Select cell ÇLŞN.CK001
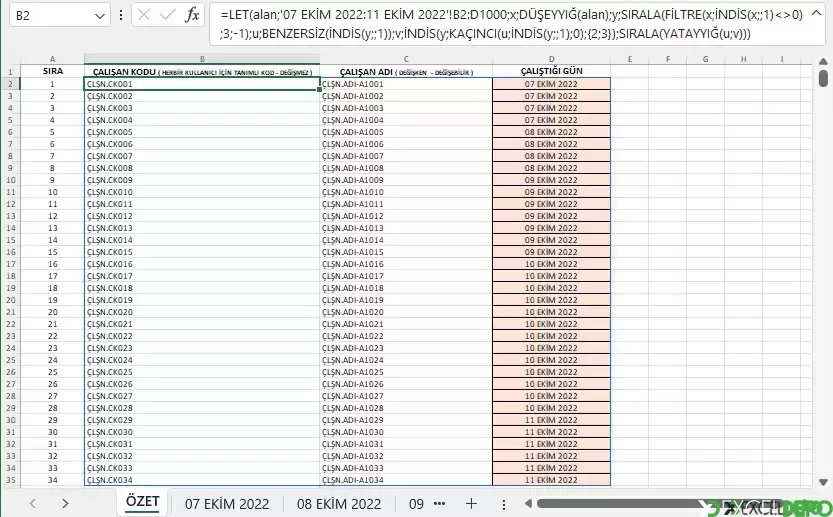This screenshot has height=517, width=833. pyautogui.click(x=202, y=84)
